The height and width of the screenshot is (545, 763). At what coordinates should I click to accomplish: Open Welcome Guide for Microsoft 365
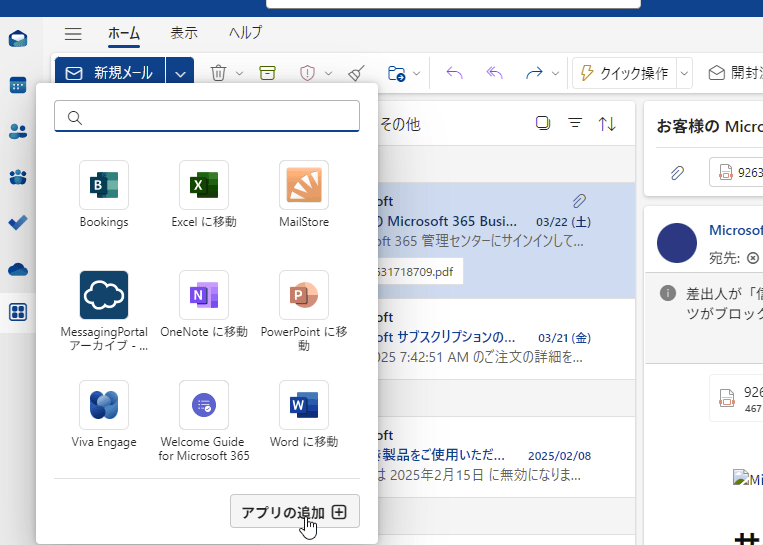204,405
